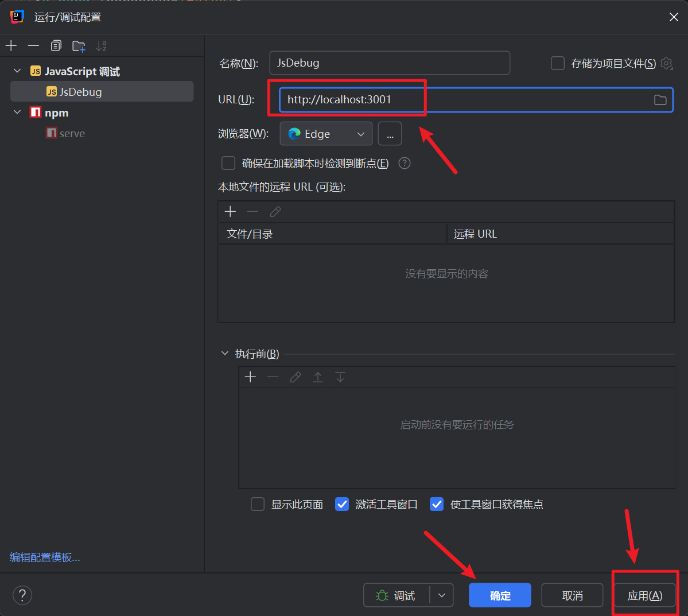Toggle 确保在加载脚本时检测到断点 checkbox

(x=228, y=164)
